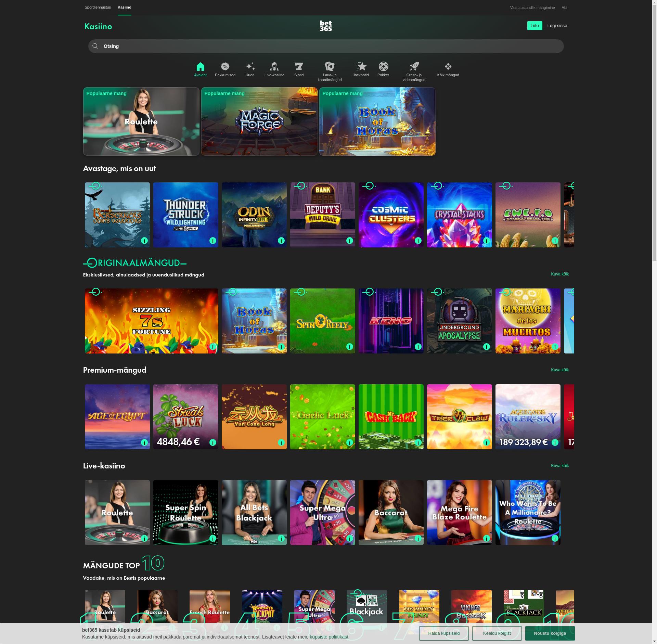Viewport: 657px width, 644px height.
Task: Open Laua- ja kaardimängud category icon
Action: point(329,66)
